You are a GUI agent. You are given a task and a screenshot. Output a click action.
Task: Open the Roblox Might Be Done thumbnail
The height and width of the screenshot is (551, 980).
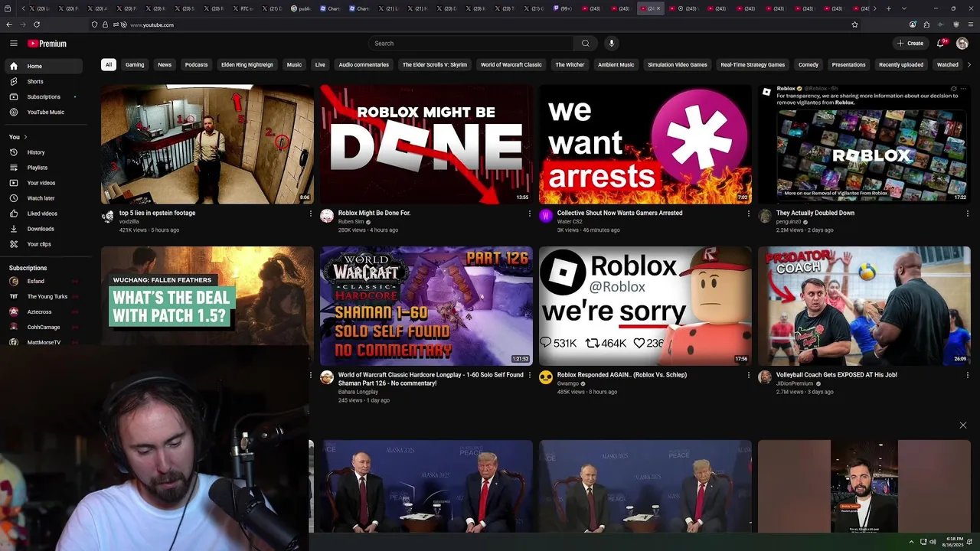click(426, 144)
